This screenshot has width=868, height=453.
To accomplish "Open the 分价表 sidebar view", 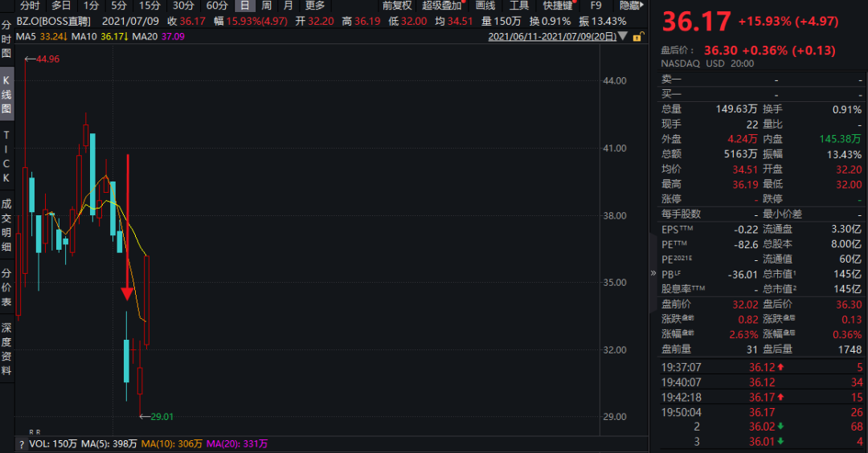I will pyautogui.click(x=6, y=288).
